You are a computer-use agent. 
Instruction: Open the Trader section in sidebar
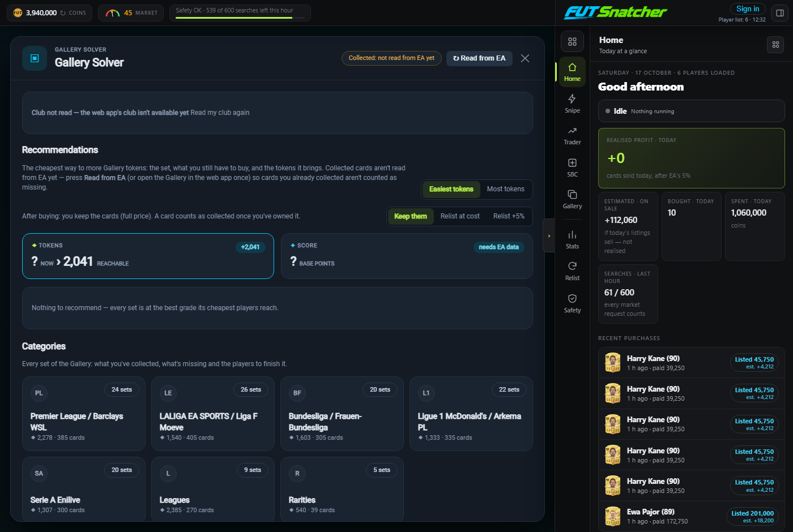pos(572,136)
